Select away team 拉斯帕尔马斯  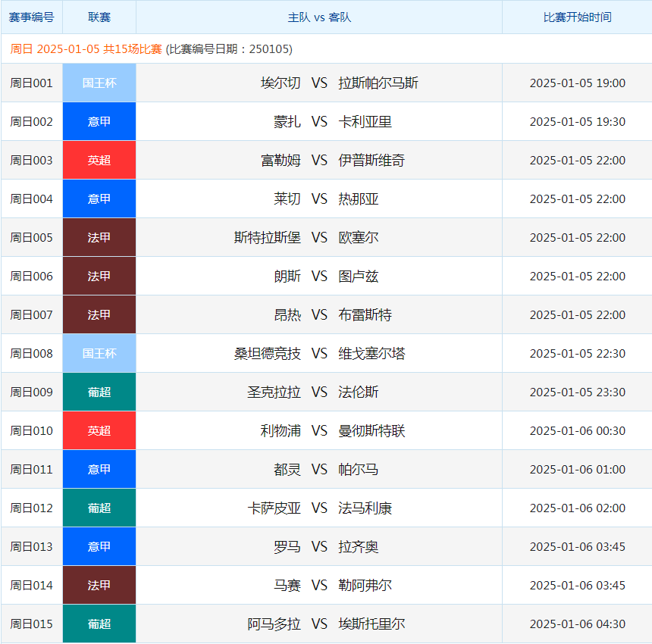click(378, 83)
